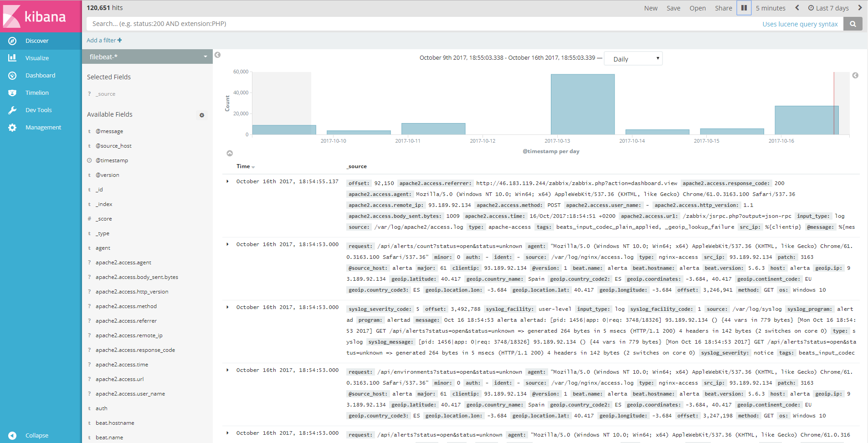Viewport: 868px width, 443px height.
Task: Click the 2017-10-16 histogram bar
Action: tap(806, 120)
